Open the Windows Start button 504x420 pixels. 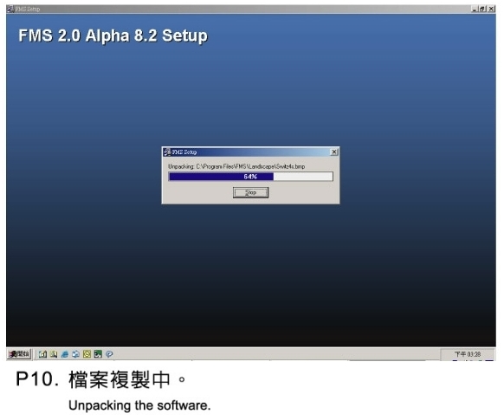click(19, 354)
